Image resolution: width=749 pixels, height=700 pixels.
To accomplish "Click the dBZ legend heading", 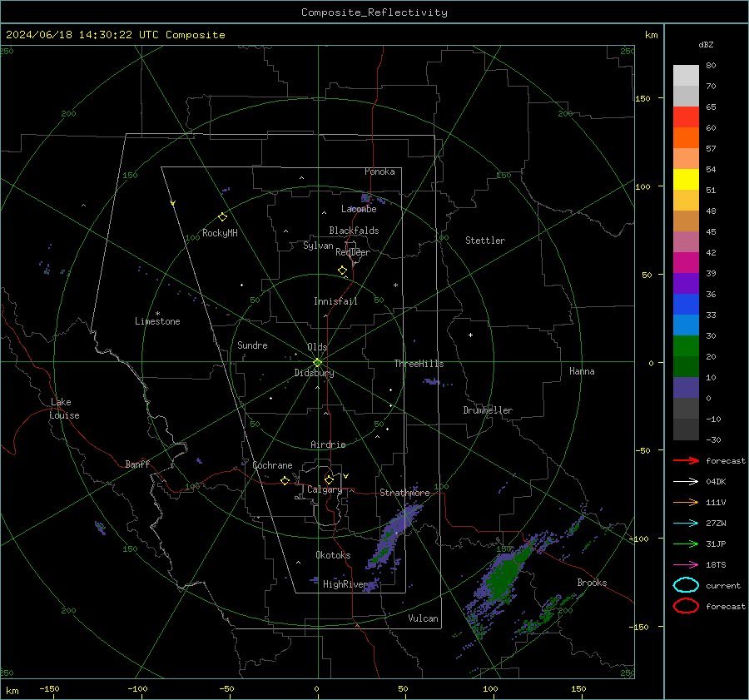I will point(706,44).
